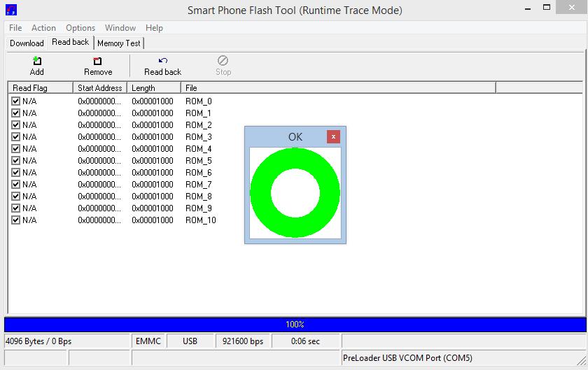The width and height of the screenshot is (588, 370).
Task: Switch to the Download tab
Action: coord(27,43)
